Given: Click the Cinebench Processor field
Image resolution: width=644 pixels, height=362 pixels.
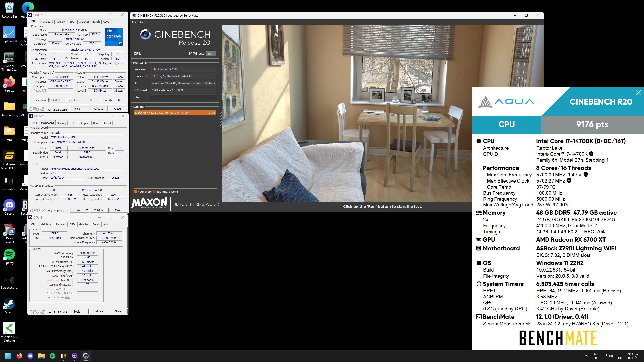Looking at the screenshot, I should click(183, 69).
